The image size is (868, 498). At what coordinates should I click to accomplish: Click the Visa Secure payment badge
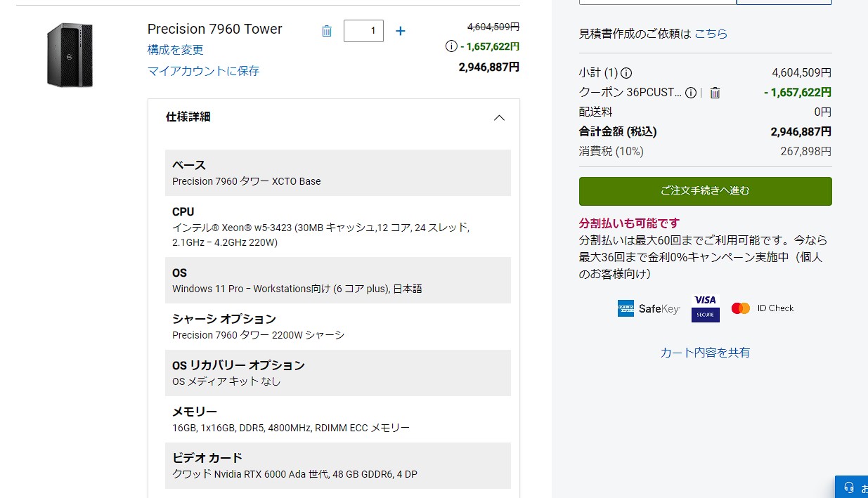[705, 308]
